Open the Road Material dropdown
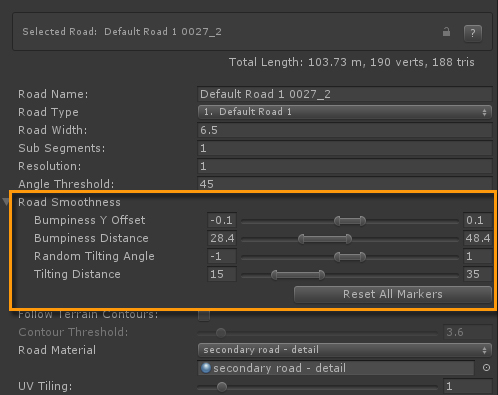The width and height of the screenshot is (498, 395). [345, 350]
